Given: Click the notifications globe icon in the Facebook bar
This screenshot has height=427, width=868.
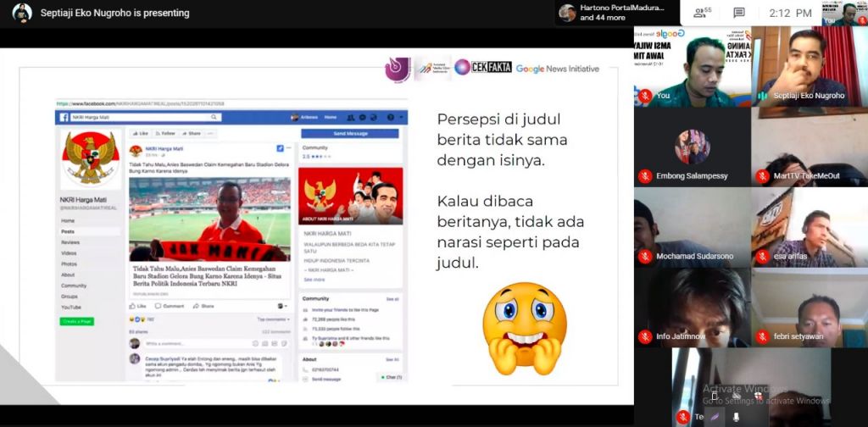Looking at the screenshot, I should (x=373, y=117).
